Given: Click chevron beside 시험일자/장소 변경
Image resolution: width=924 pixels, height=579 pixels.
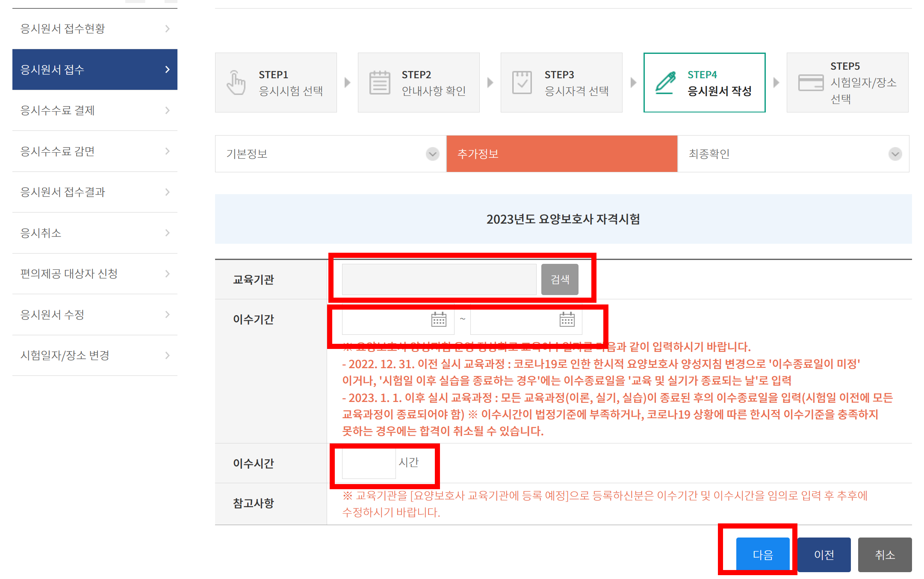Looking at the screenshot, I should coord(167,355).
